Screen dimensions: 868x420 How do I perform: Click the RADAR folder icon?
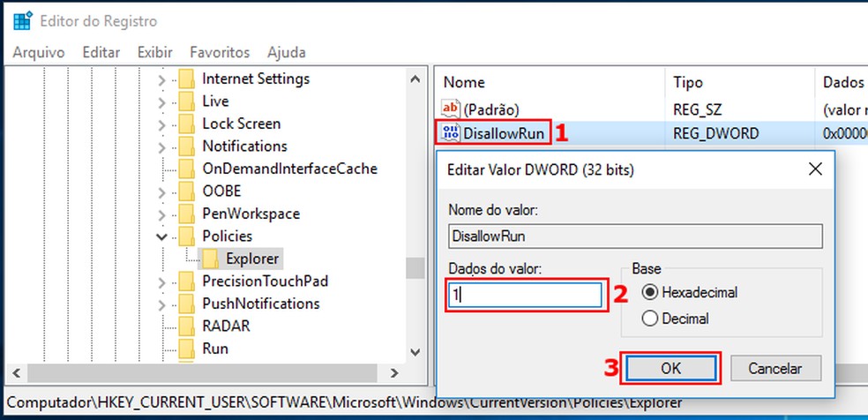186,326
